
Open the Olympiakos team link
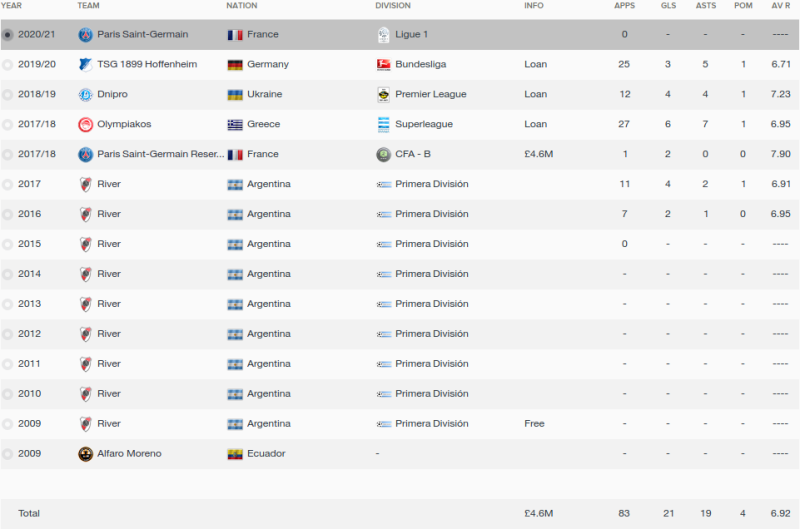pos(124,124)
